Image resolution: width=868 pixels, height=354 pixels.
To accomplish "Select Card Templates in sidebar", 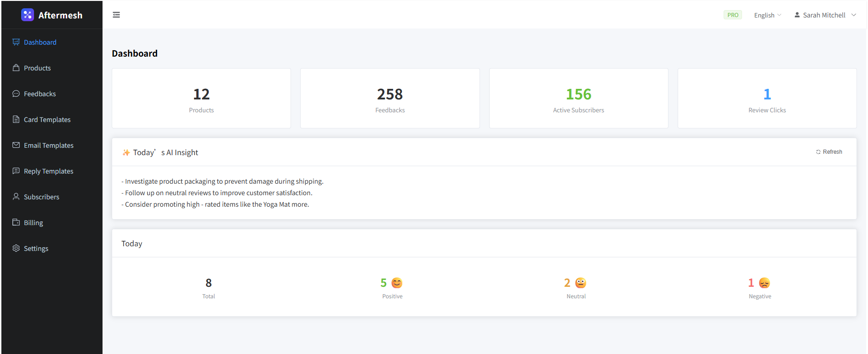I will [x=52, y=119].
